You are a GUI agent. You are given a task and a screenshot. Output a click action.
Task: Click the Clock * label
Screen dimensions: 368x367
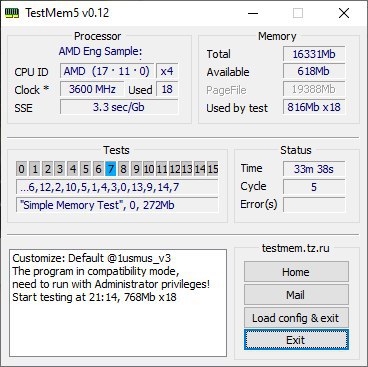[32, 90]
